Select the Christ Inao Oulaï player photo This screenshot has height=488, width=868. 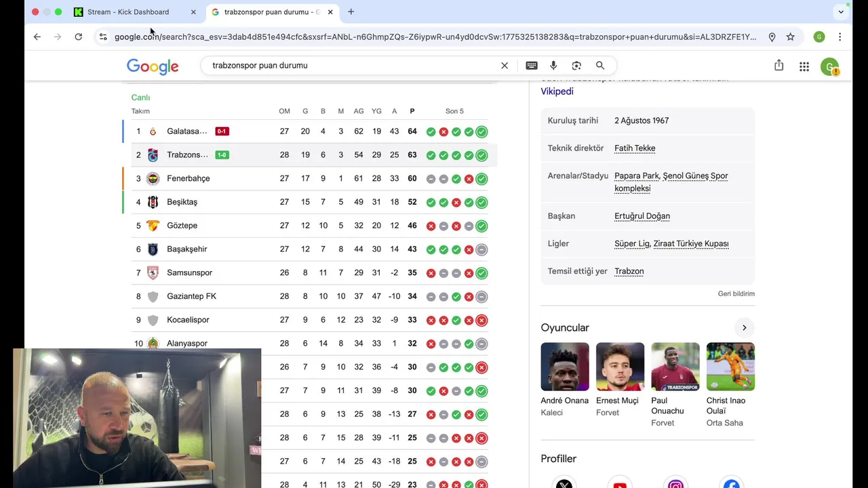(730, 367)
